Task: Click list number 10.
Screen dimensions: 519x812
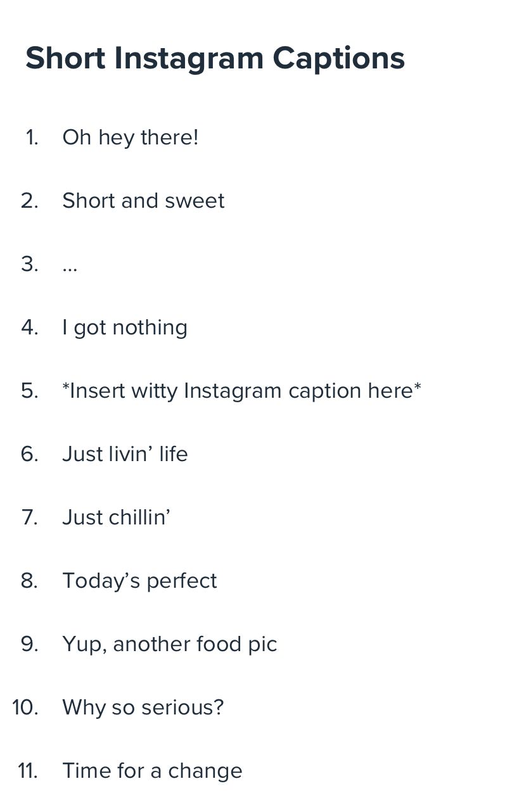Action: click(25, 707)
